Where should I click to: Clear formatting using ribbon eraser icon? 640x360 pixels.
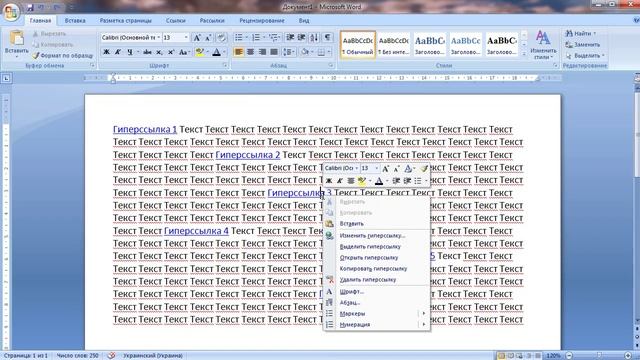pyautogui.click(x=221, y=38)
